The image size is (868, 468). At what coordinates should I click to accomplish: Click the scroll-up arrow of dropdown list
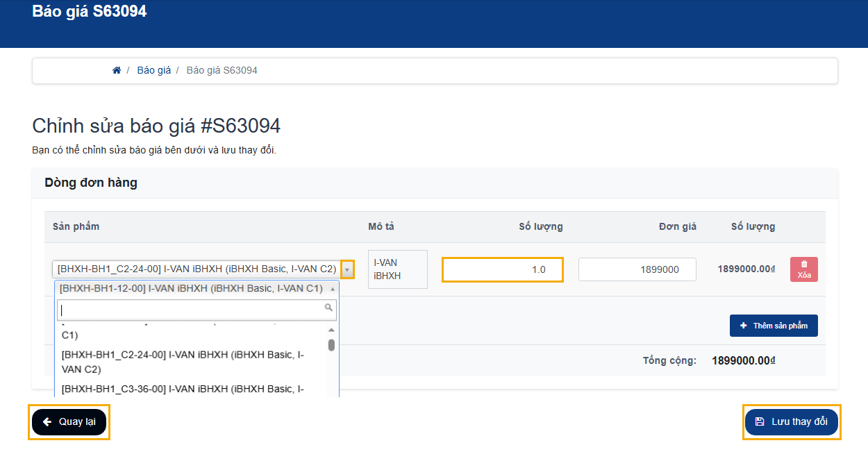coord(332,330)
